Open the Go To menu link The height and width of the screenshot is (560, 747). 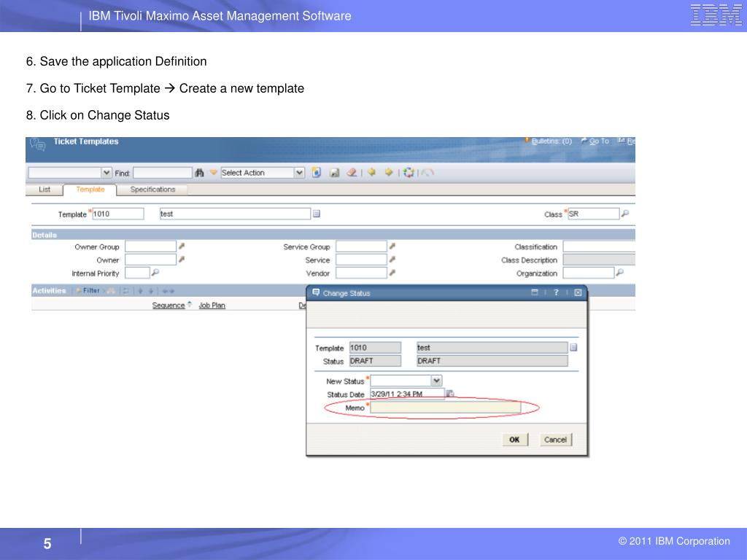point(599,141)
